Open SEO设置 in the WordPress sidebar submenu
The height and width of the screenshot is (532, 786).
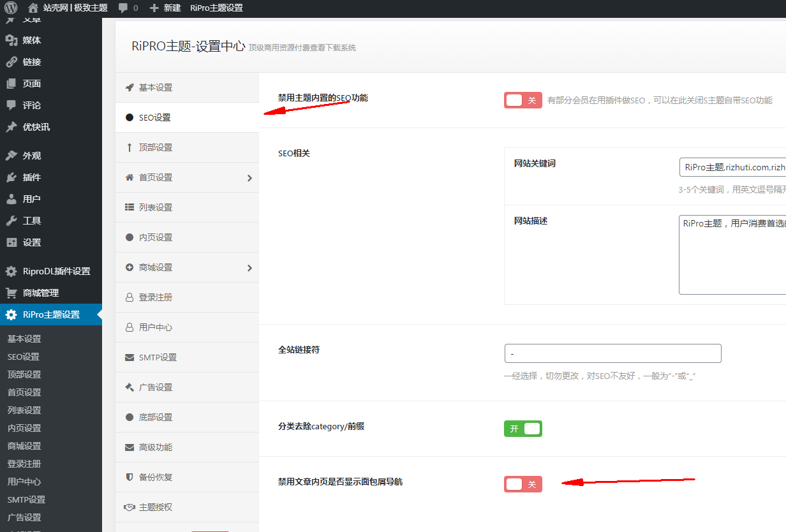[24, 357]
